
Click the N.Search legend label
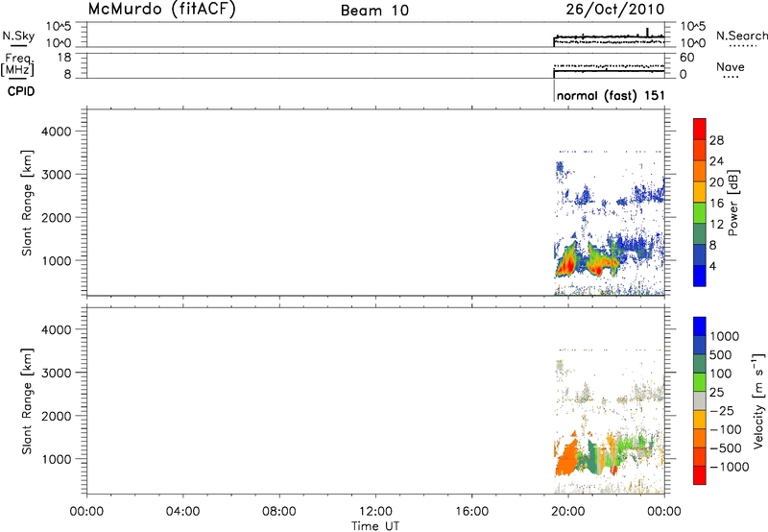tap(741, 36)
